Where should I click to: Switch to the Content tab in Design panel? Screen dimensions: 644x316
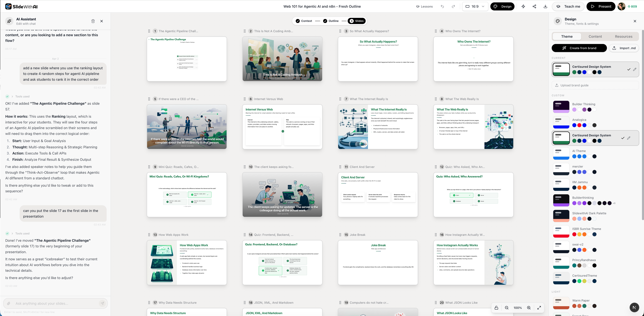pos(595,36)
